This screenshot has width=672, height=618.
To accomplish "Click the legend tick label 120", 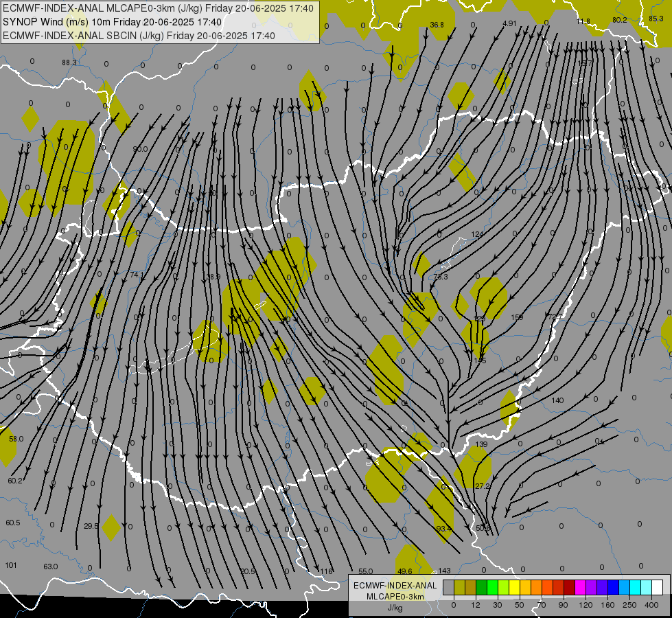I will 586,605.
